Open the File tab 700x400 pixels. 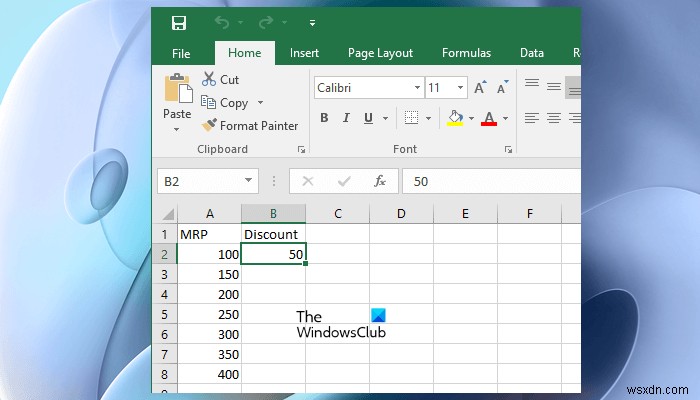point(181,54)
